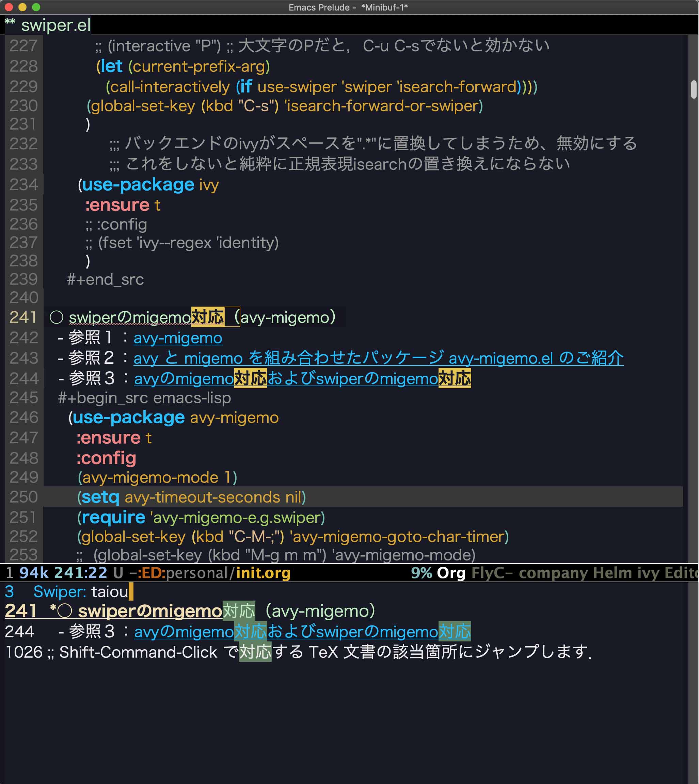Click the 'Swiper:' prompt label
This screenshot has width=699, height=784.
60,591
